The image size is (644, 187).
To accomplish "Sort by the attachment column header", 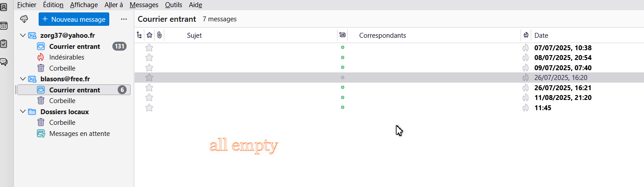I will [159, 35].
